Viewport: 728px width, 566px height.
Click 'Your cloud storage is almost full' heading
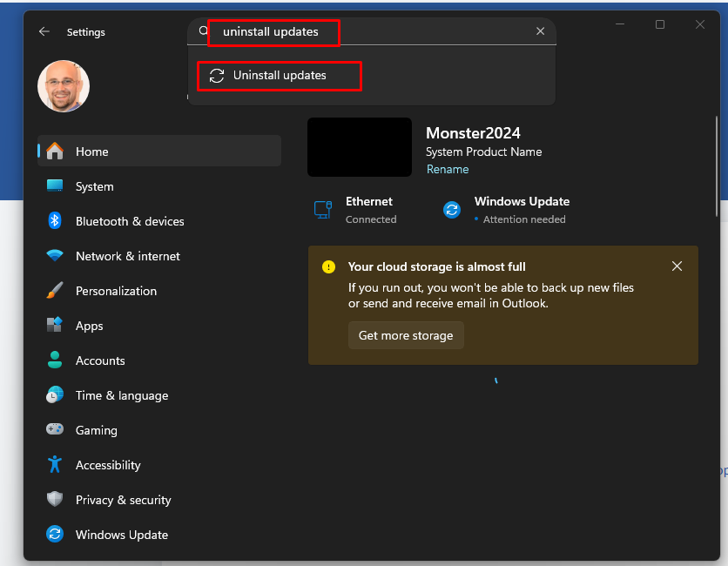[x=436, y=267]
